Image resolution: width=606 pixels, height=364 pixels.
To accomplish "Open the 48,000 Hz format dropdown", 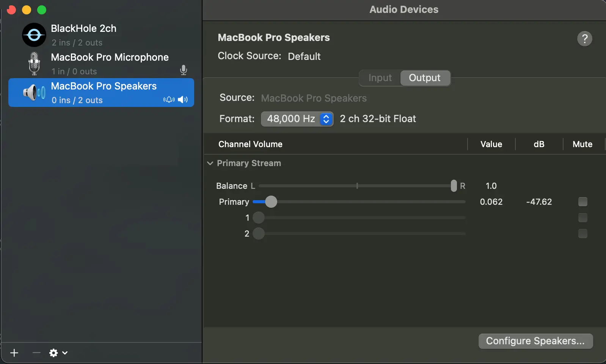I will tap(297, 119).
